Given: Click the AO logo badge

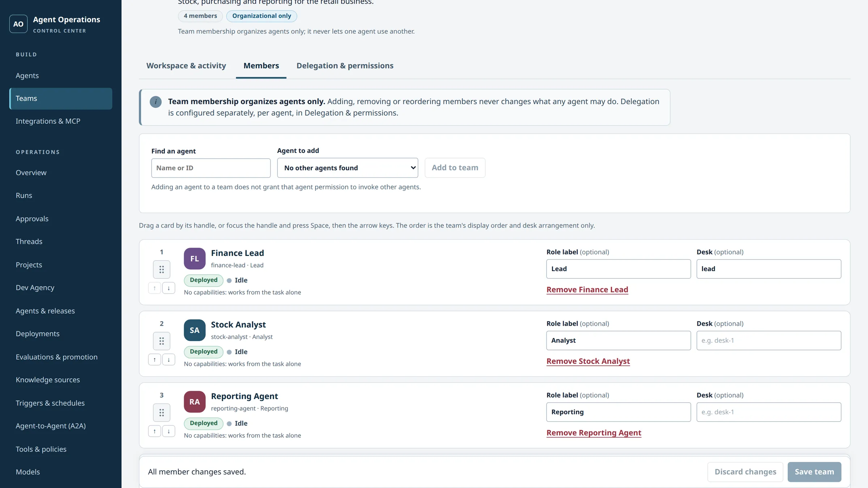Looking at the screenshot, I should 18,24.
